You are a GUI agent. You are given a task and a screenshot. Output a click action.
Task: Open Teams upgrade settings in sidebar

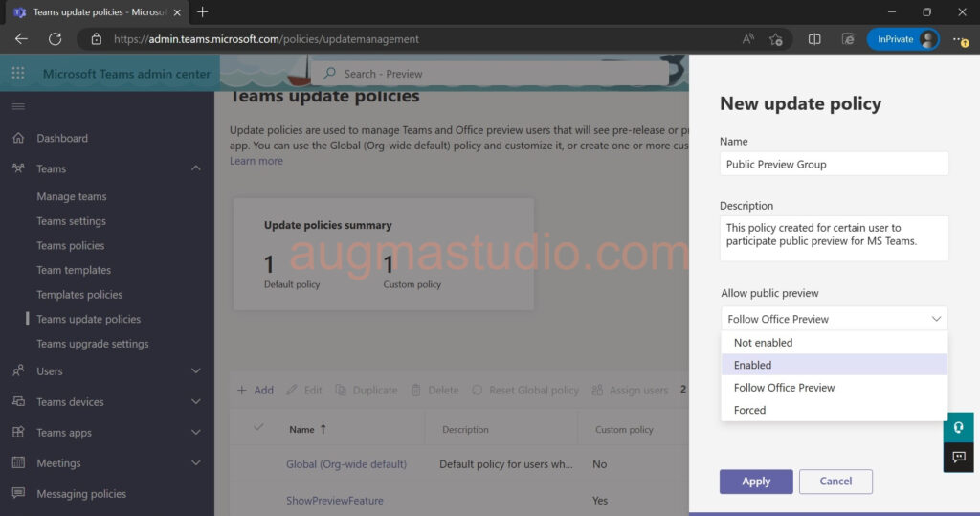tap(93, 344)
